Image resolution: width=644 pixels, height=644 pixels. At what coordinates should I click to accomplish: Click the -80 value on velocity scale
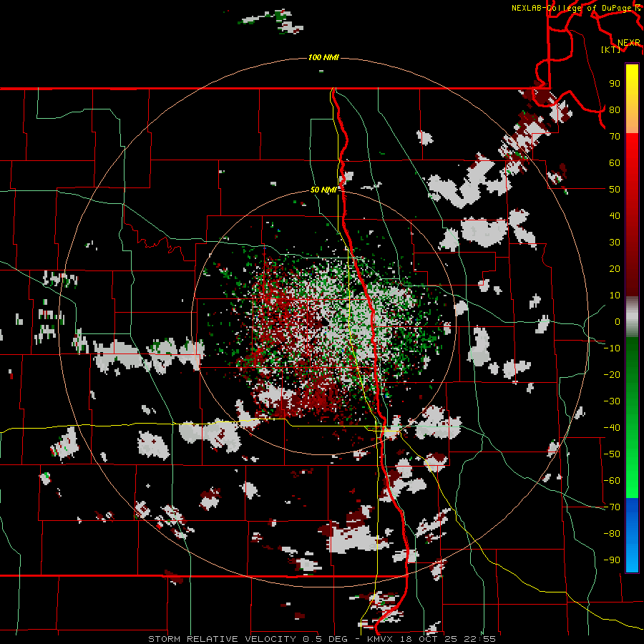pyautogui.click(x=612, y=534)
